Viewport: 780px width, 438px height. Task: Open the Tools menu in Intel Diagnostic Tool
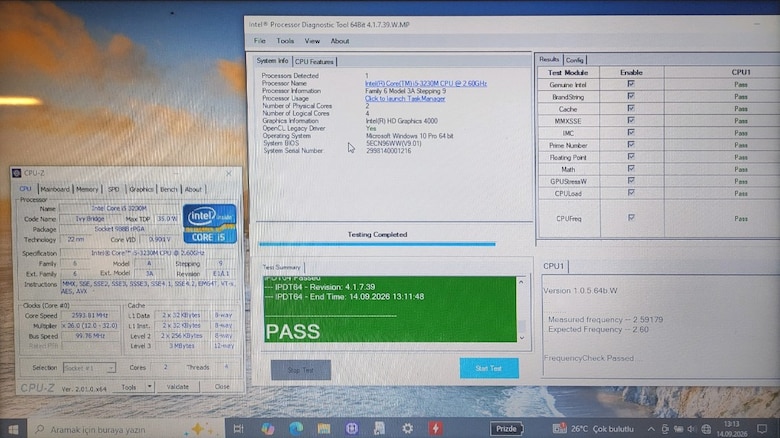point(285,41)
